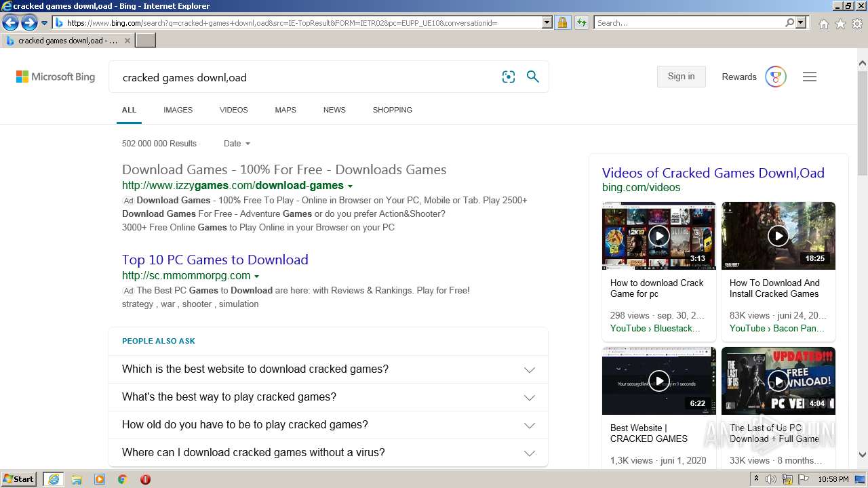Expand the izzygames.com URL dropdown arrow
868x488 pixels.
350,186
